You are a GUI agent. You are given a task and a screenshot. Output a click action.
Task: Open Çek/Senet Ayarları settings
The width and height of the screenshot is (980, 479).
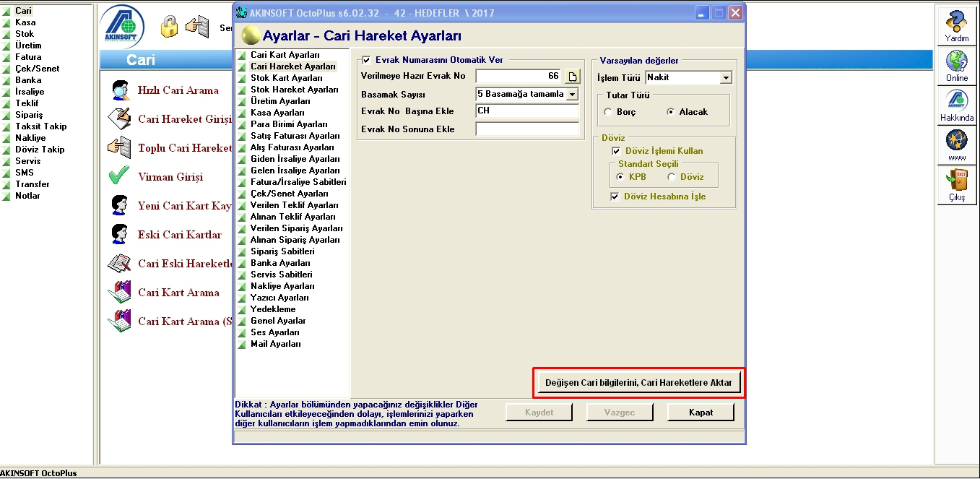[x=289, y=194]
